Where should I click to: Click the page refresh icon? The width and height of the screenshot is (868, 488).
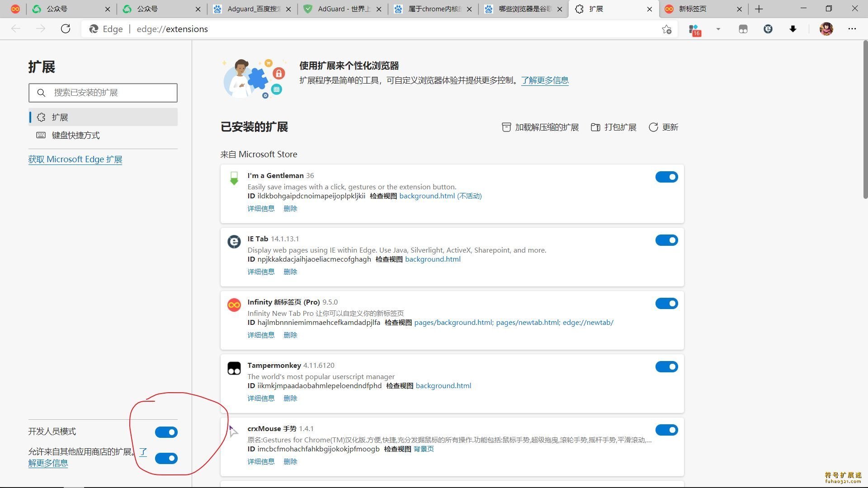pyautogui.click(x=66, y=29)
